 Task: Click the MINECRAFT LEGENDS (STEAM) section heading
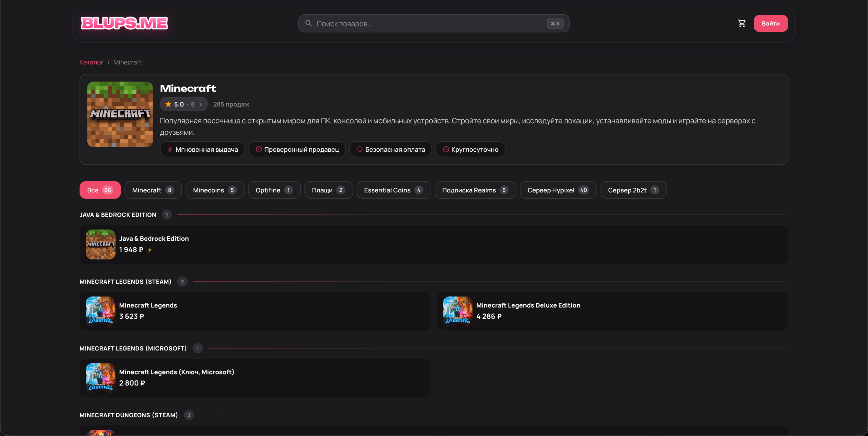click(x=125, y=282)
